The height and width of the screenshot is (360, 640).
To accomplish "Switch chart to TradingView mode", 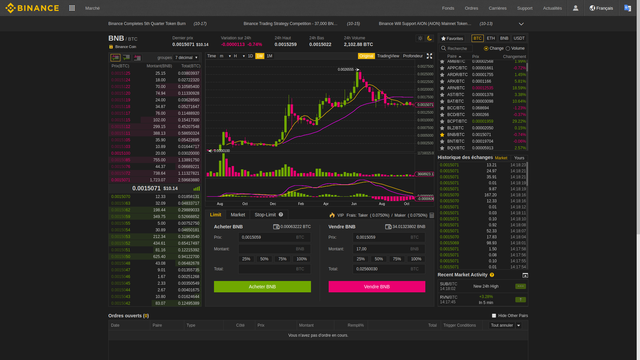I will click(388, 56).
